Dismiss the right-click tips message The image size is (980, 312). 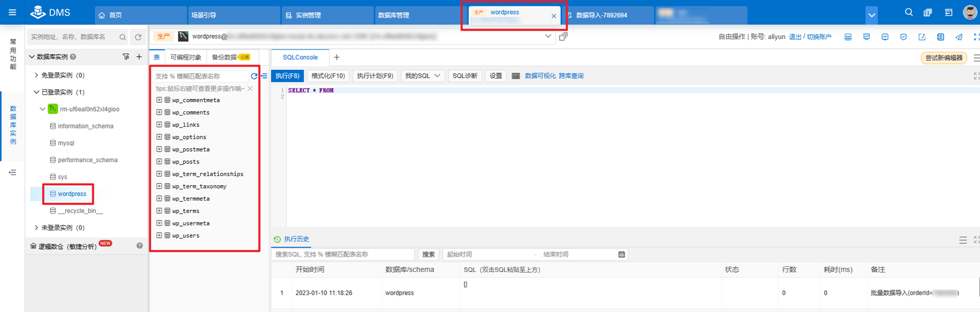250,89
